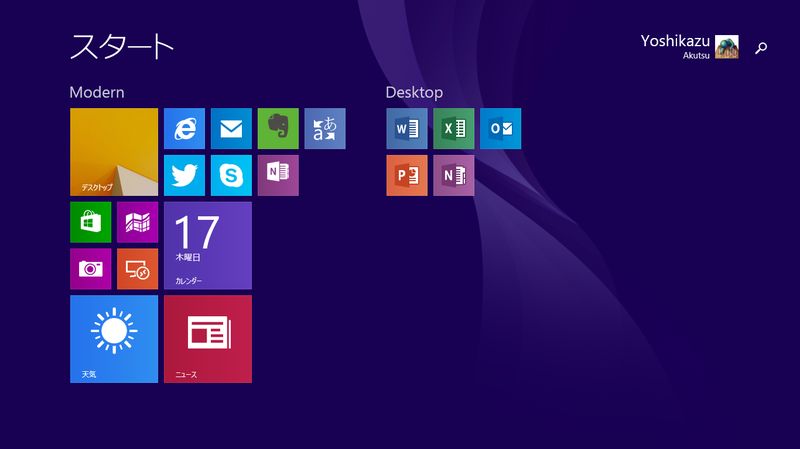Launch Outlook from Desktop group
Screen dimensions: 800x449
(501, 128)
